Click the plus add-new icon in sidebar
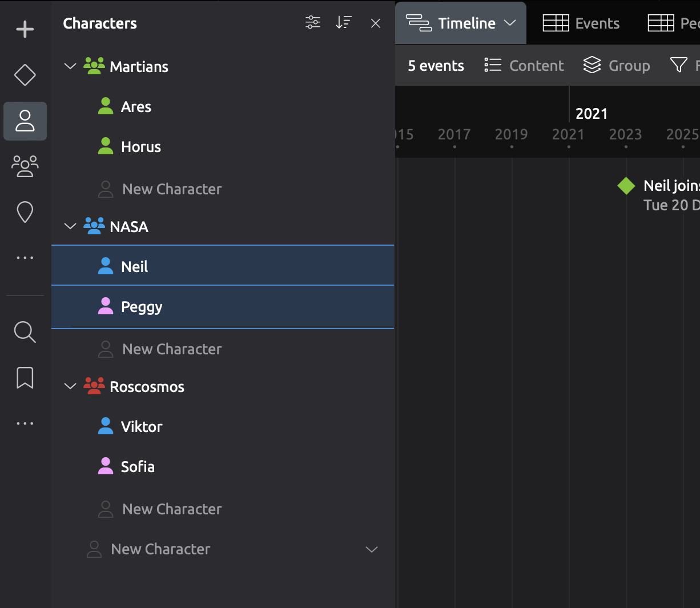Viewport: 700px width, 608px height. [25, 29]
